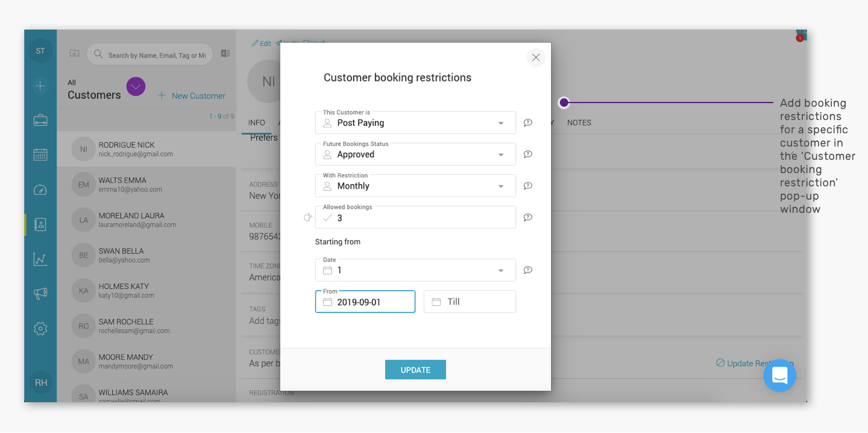Click the NI customer avatar in profile
The image size is (868, 433).
pyautogui.click(x=265, y=81)
